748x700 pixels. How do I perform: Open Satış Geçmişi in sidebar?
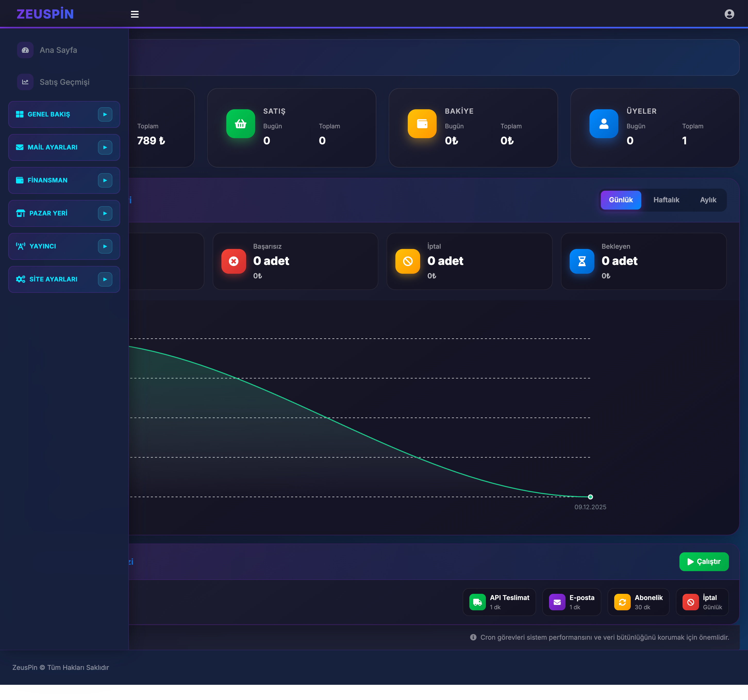coord(64,82)
